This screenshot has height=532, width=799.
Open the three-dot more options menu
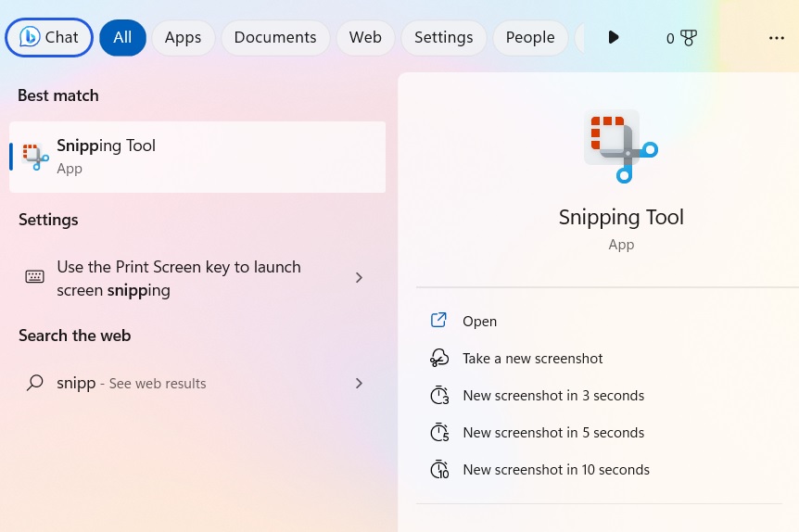(x=776, y=38)
